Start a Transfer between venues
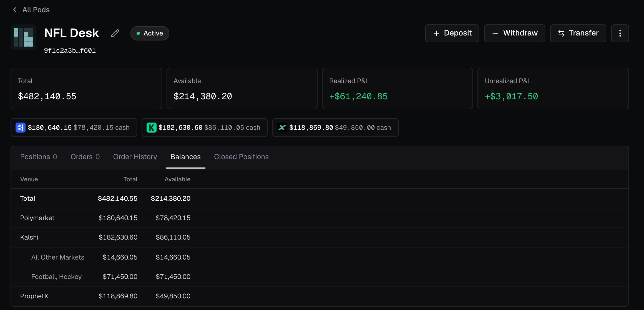 click(578, 33)
